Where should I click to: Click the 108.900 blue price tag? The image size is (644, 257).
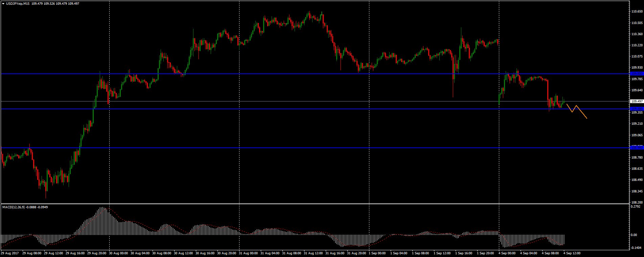637,148
